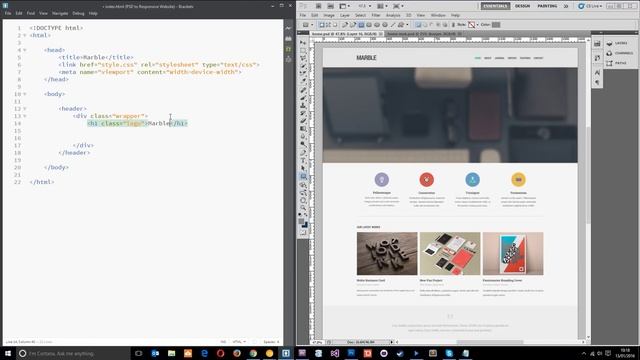Open Brackets language mode HTML dropdown
This screenshot has width=640, height=360.
[x=239, y=342]
